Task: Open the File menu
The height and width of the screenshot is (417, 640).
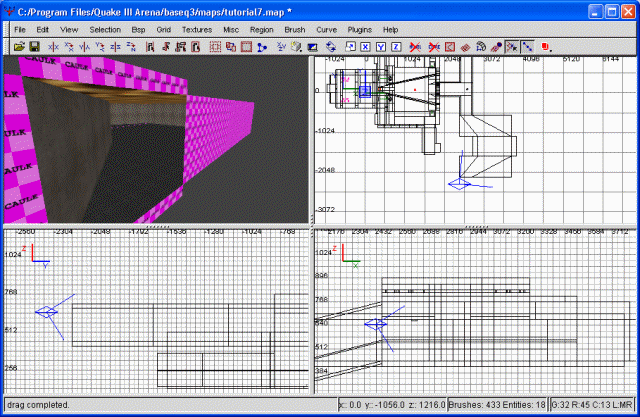Action: pos(20,30)
